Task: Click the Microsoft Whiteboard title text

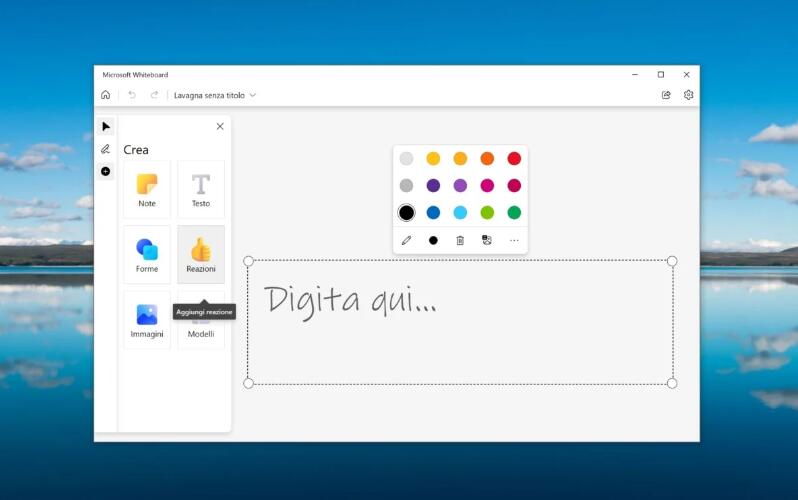Action: [135, 74]
